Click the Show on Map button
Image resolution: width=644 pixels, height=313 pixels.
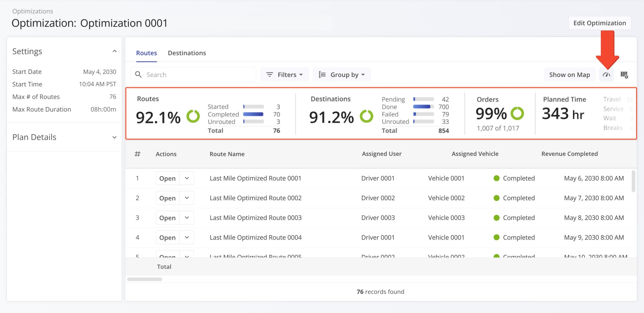tap(569, 75)
